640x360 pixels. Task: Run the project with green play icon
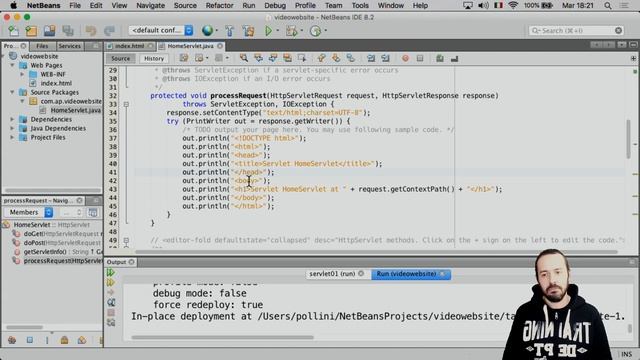pos(268,31)
